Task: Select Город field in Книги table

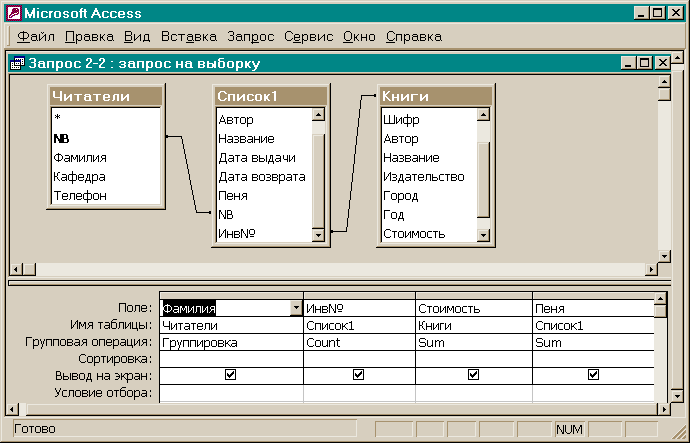Action: click(x=429, y=195)
